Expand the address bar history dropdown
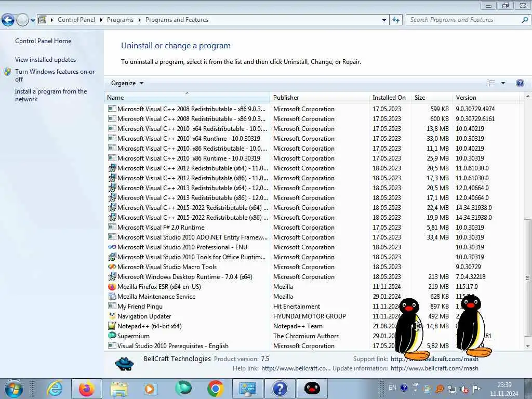Image resolution: width=532 pixels, height=399 pixels. tap(384, 20)
